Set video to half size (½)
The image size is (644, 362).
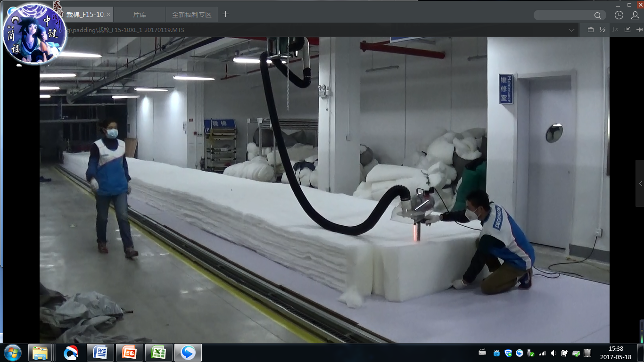pyautogui.click(x=603, y=30)
